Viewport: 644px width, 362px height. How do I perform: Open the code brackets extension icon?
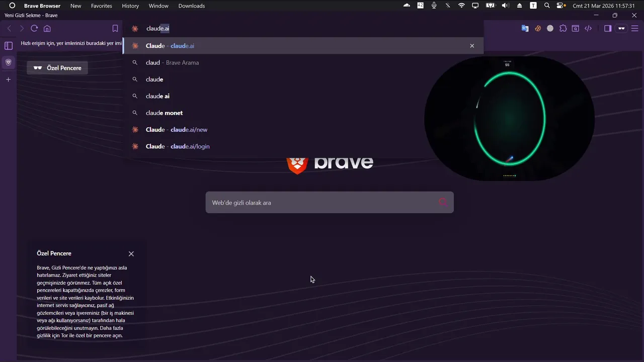tap(588, 29)
